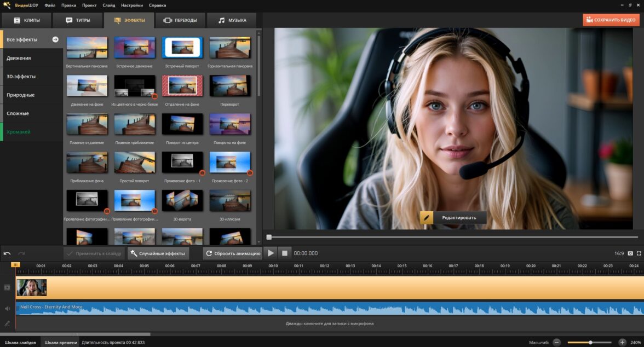This screenshot has width=644, height=347.
Task: Switch to Шкала времени view
Action: pyautogui.click(x=60, y=342)
